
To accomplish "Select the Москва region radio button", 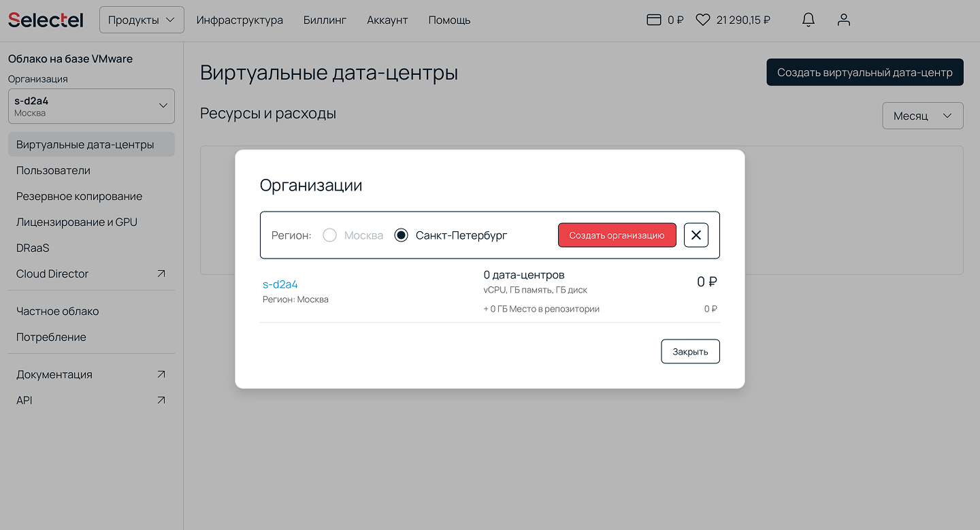I will point(330,235).
